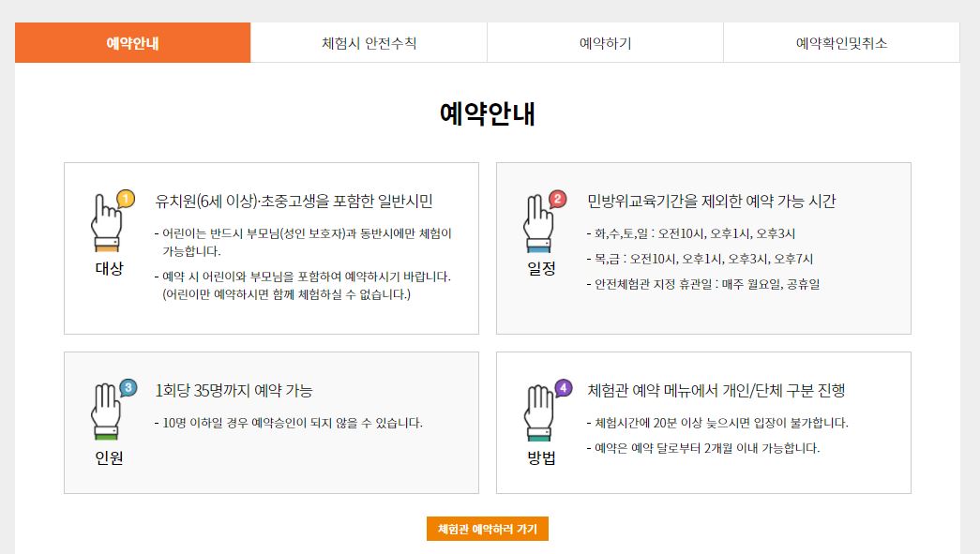Click the orange 체험관 예약하러 가기 button
980x554 pixels.
(x=488, y=529)
